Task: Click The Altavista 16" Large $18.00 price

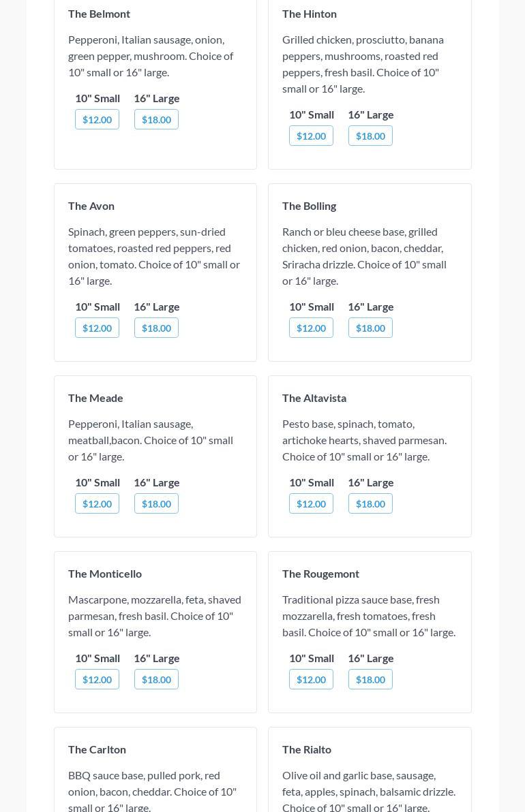Action: (x=370, y=504)
